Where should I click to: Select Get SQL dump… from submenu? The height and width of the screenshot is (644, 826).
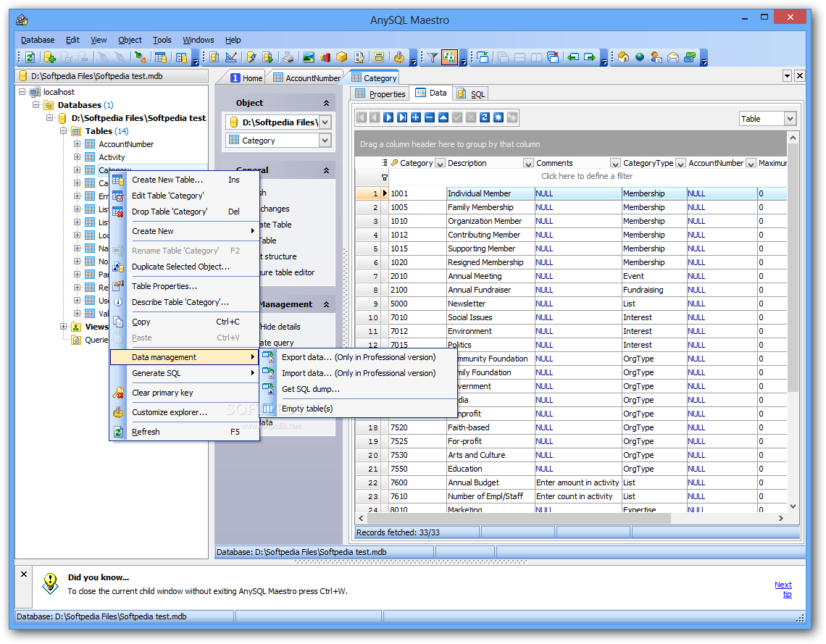[x=358, y=389]
